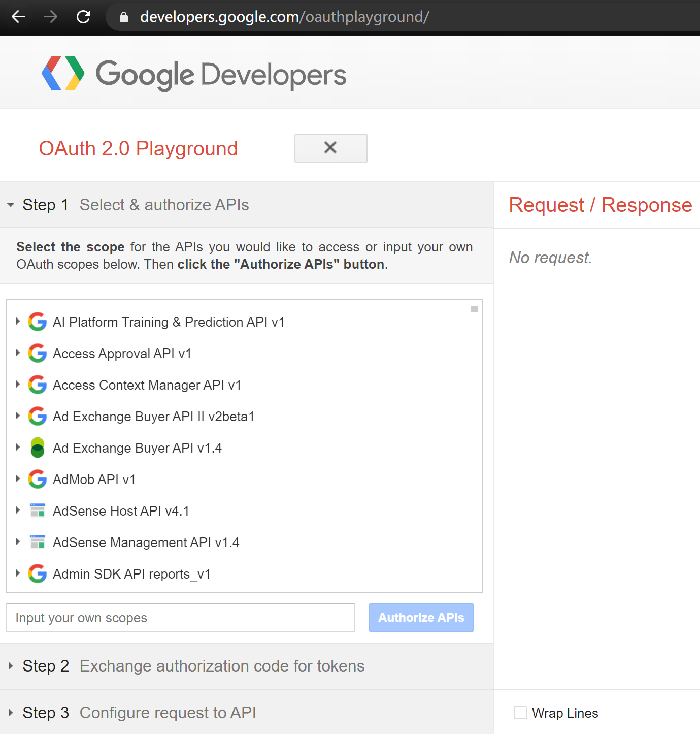This screenshot has width=700, height=734.
Task: Click the OAuth 2.0 Playground title link
Action: pos(138,148)
